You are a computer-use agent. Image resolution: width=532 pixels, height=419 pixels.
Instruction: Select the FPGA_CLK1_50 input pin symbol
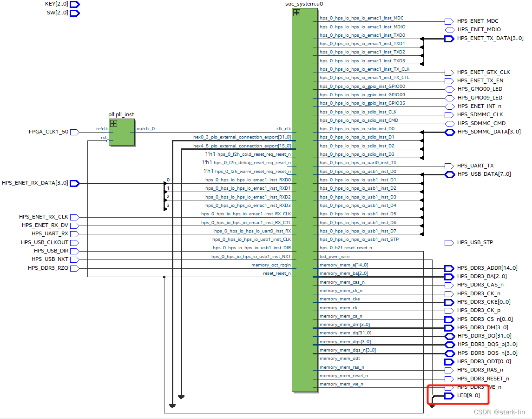point(75,132)
